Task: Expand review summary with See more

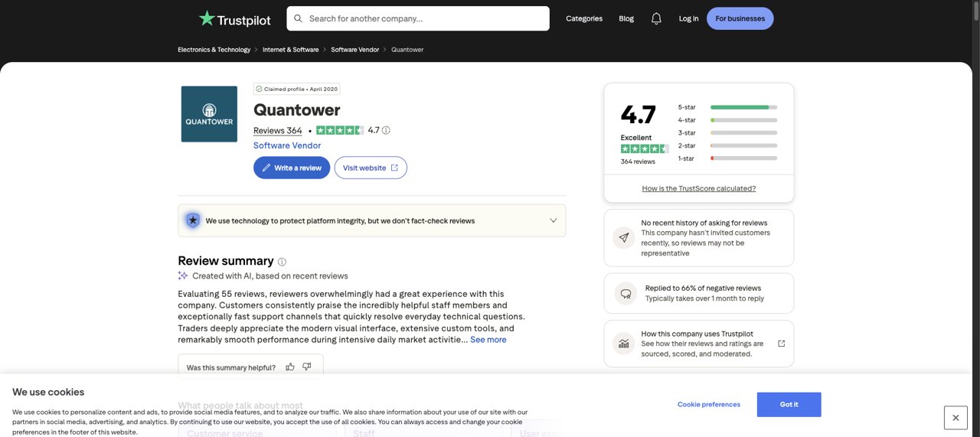Action: (488, 340)
